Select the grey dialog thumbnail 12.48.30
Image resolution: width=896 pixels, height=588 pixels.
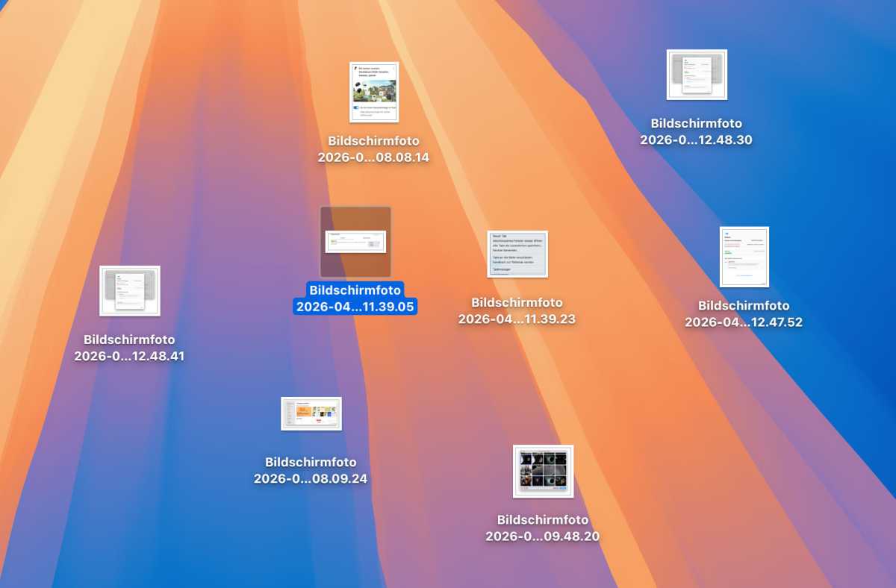[x=697, y=75]
